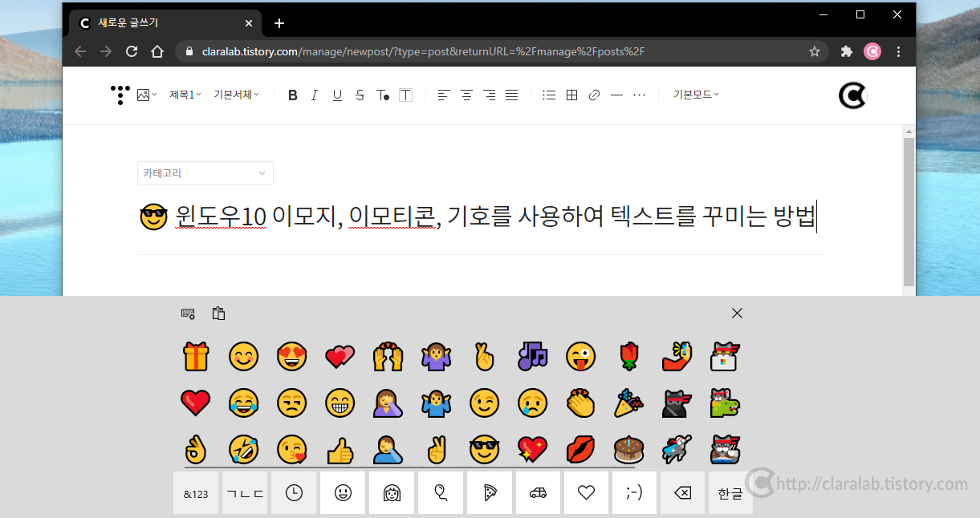Switch language with 한글 key

pos(730,493)
